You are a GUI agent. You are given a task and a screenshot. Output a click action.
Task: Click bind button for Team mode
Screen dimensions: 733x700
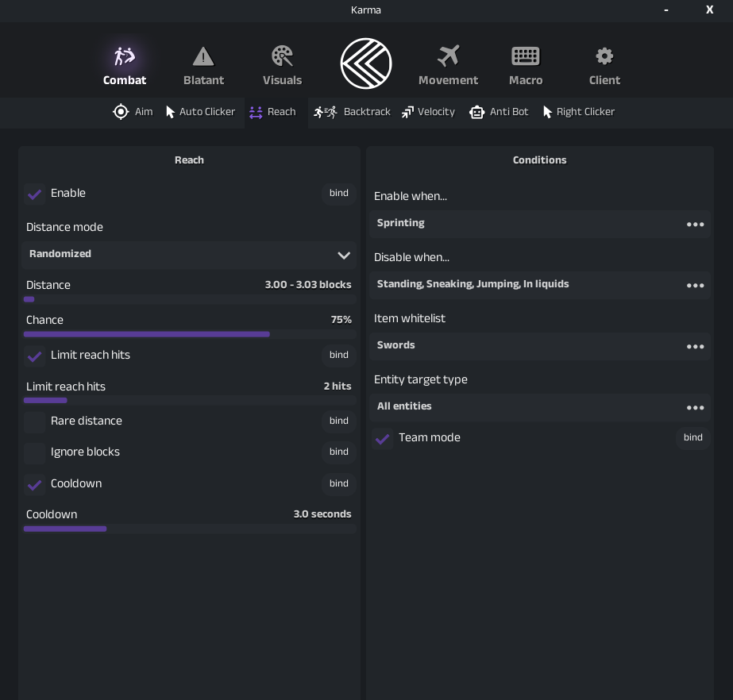[693, 438]
